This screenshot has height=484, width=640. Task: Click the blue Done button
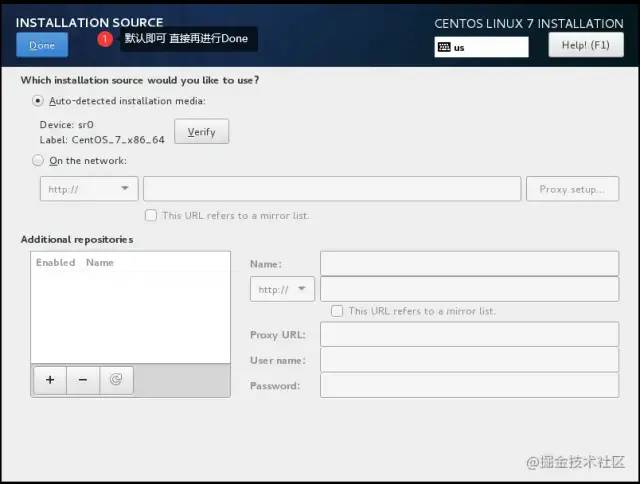point(42,45)
